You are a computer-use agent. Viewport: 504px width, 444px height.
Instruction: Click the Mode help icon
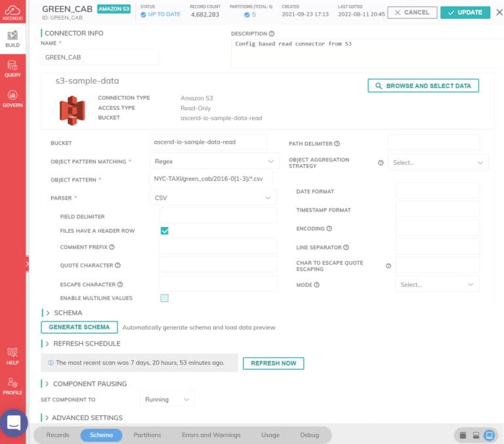(316, 285)
